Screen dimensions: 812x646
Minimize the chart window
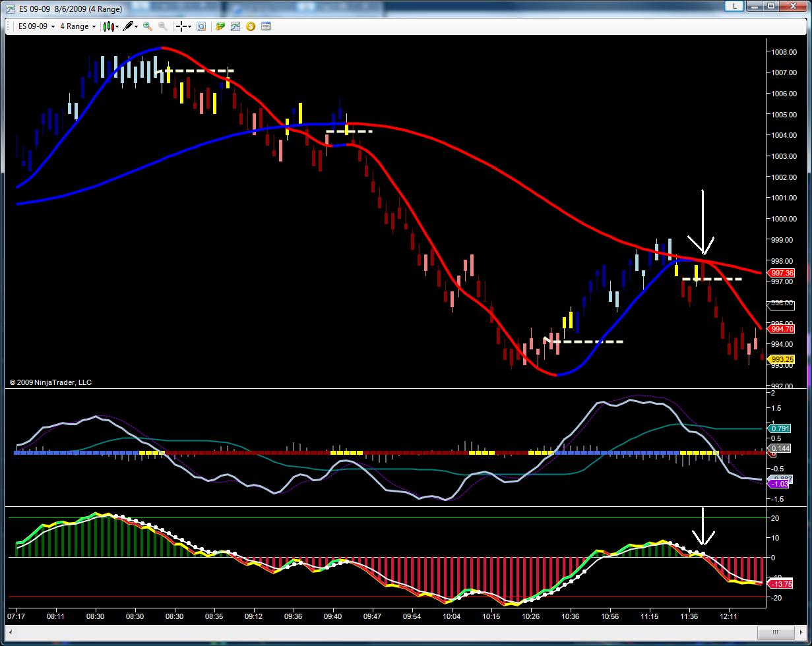click(x=755, y=6)
